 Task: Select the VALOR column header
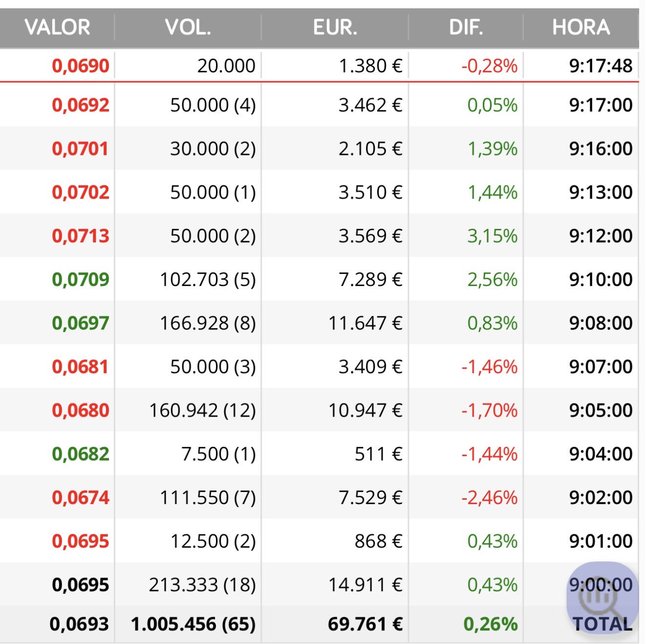(x=57, y=27)
